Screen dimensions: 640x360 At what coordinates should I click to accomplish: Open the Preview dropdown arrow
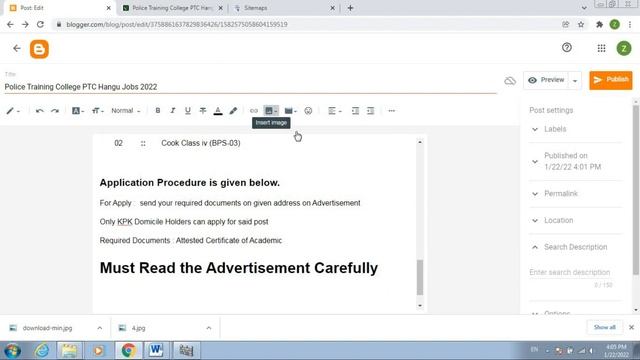[x=575, y=80]
